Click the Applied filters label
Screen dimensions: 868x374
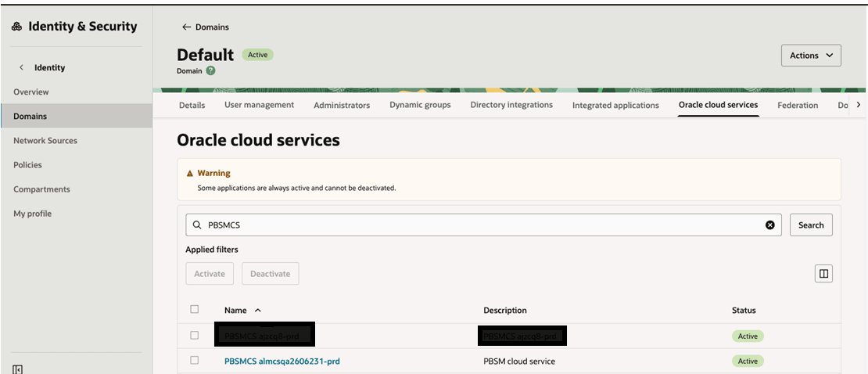[212, 250]
